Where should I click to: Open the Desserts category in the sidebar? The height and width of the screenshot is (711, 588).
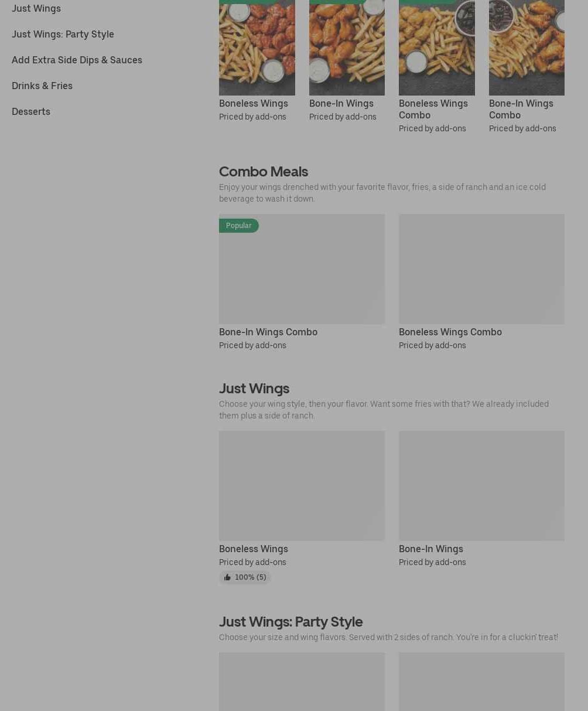(x=31, y=111)
